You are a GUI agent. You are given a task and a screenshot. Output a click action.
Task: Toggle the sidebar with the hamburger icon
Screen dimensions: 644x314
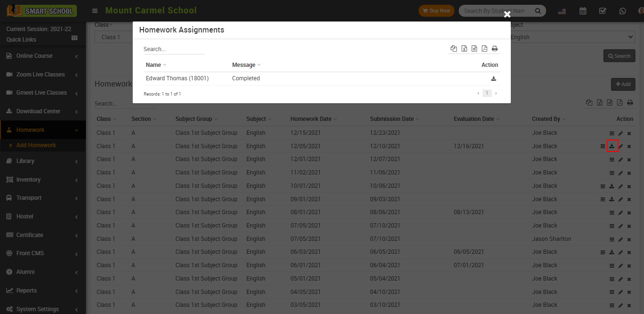[x=95, y=11]
